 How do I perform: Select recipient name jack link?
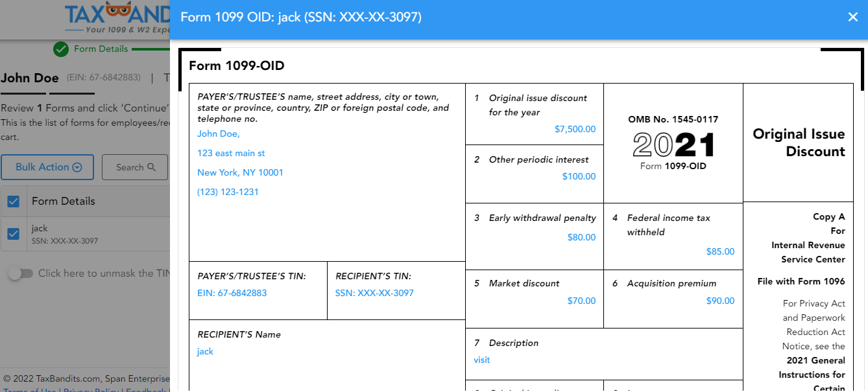[205, 351]
